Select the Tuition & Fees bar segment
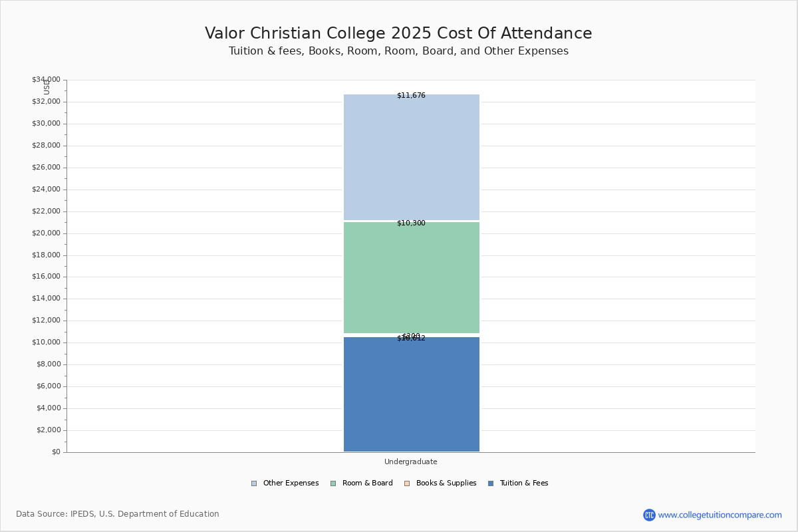The height and width of the screenshot is (532, 798). pyautogui.click(x=412, y=396)
